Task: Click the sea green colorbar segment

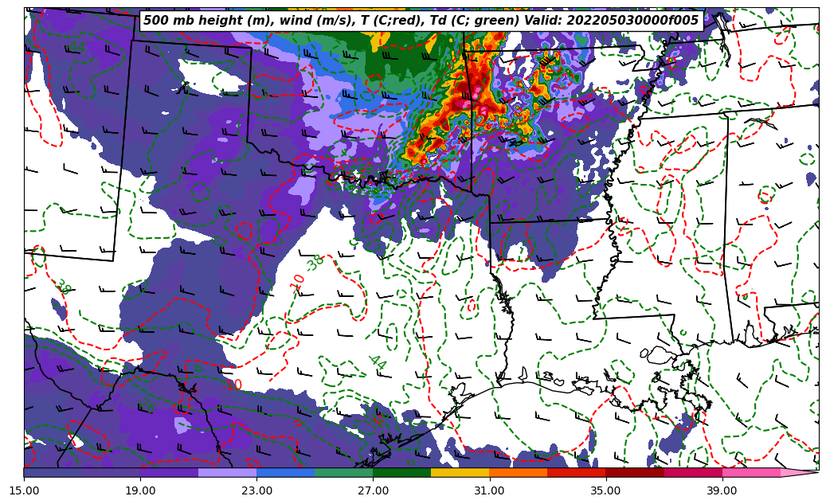Action: pos(344,472)
